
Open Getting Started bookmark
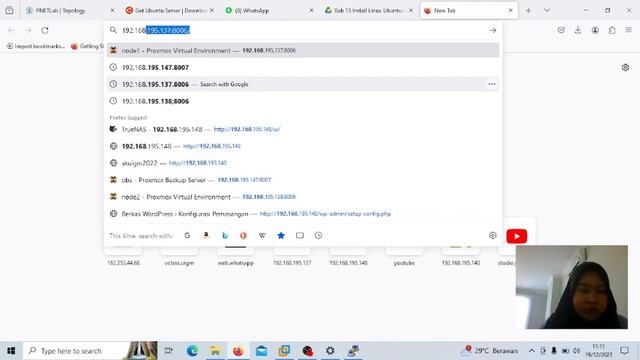point(87,46)
